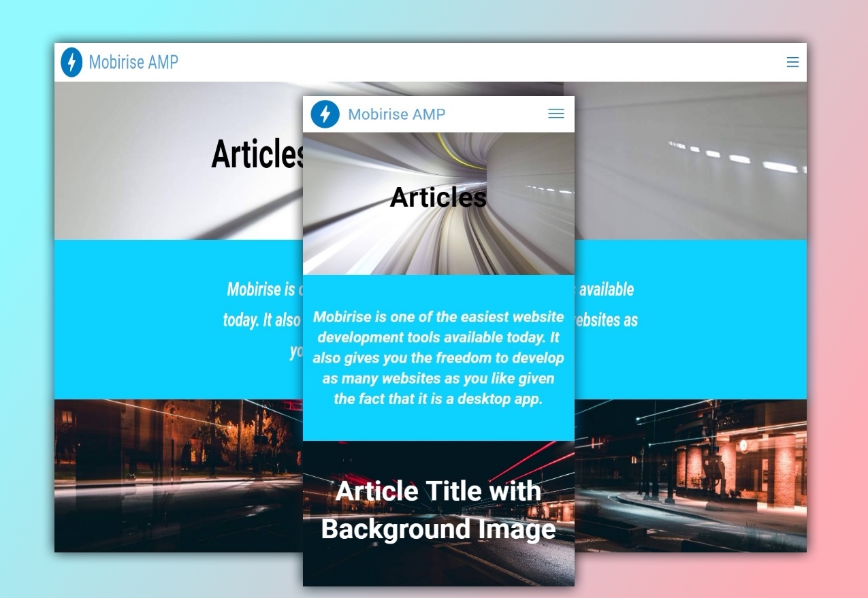Viewport: 868px width, 598px height.
Task: Click the word "available" in desktop blue band
Action: click(606, 290)
